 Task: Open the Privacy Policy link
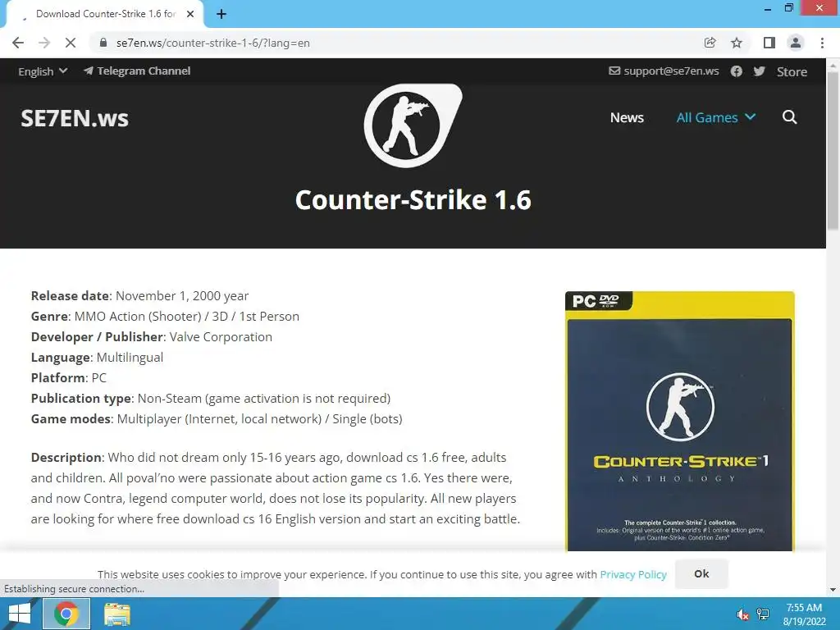tap(633, 574)
